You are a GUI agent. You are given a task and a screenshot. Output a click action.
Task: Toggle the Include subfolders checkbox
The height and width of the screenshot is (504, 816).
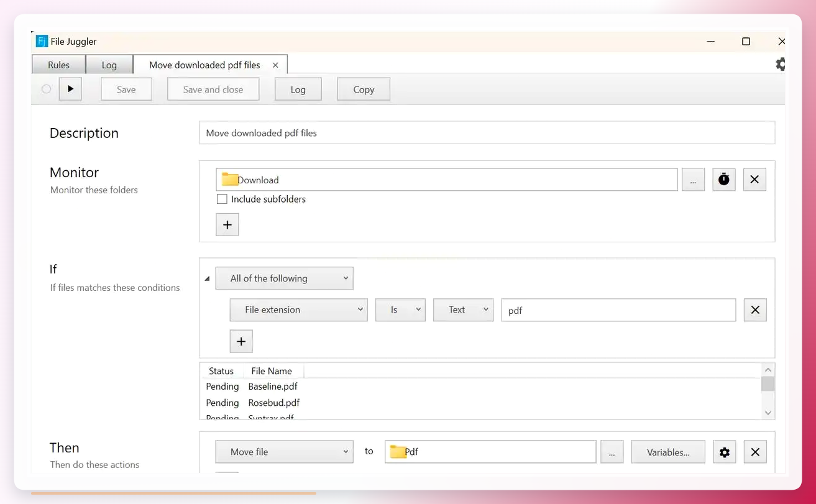pos(222,199)
